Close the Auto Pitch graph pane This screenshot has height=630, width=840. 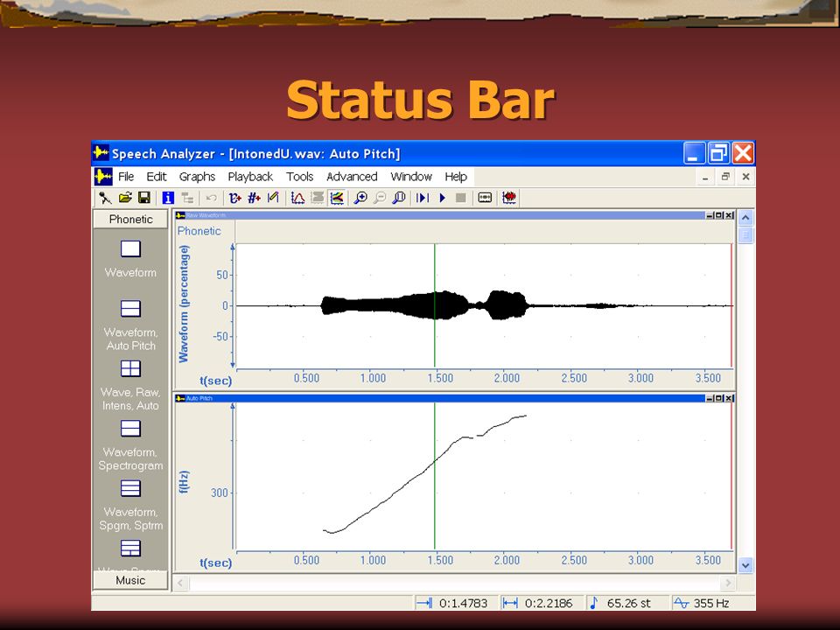pos(729,398)
